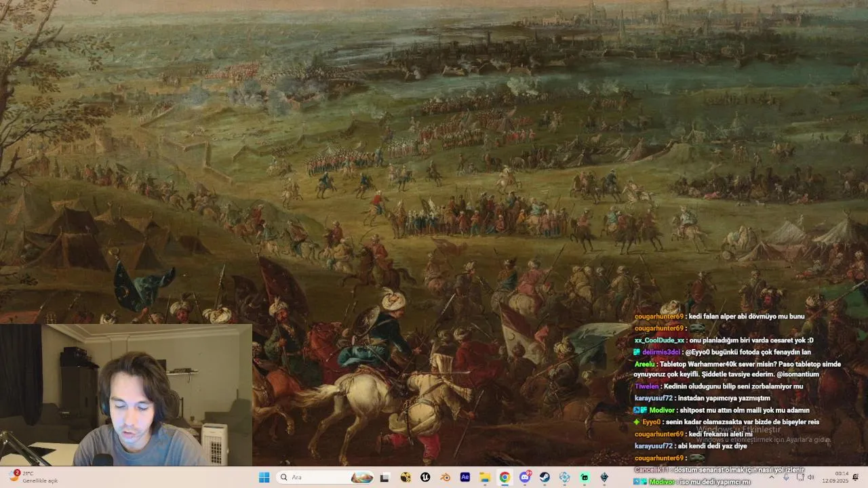Click the microphone tray icon
This screenshot has width=868, height=488.
click(x=785, y=477)
